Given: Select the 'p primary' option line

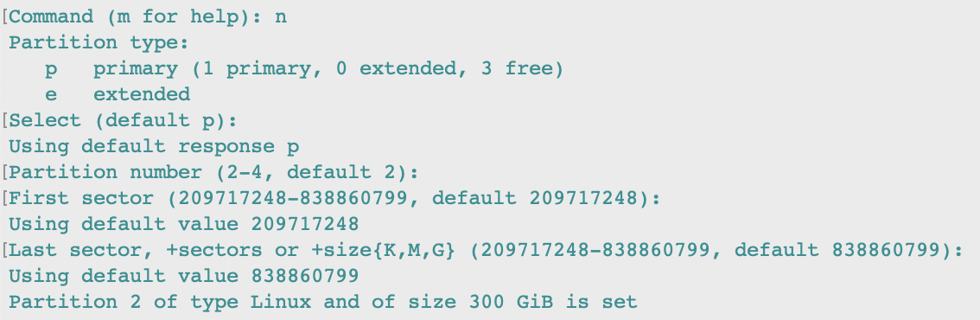Looking at the screenshot, I should point(303,68).
